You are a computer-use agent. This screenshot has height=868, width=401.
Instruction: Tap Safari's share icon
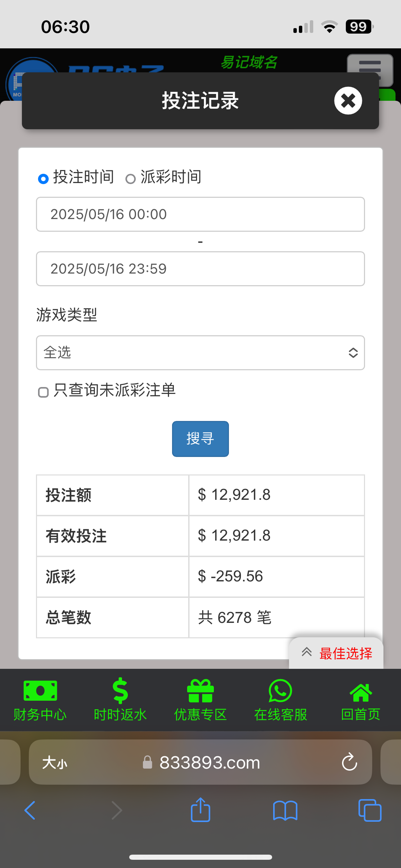[x=200, y=810]
